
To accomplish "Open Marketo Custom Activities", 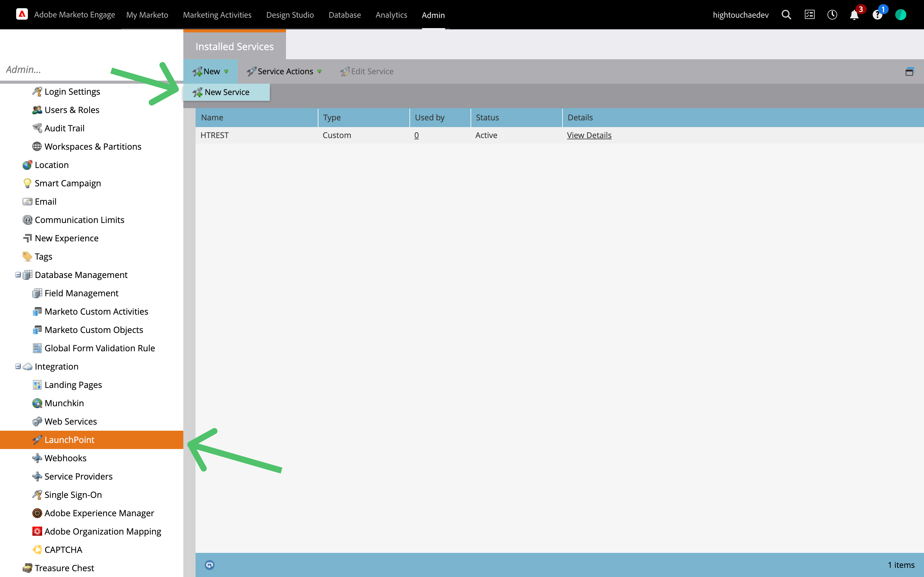I will [x=96, y=311].
